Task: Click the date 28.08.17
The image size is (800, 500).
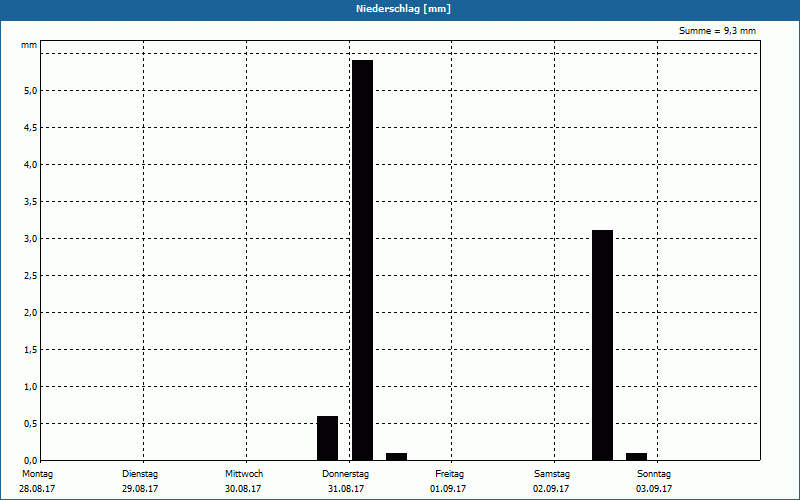Action: click(x=37, y=489)
